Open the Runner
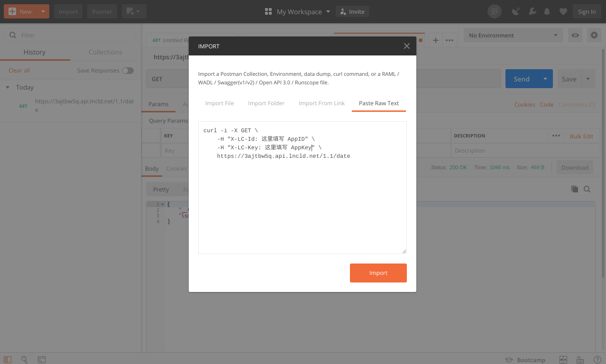The height and width of the screenshot is (364, 606). tap(102, 11)
